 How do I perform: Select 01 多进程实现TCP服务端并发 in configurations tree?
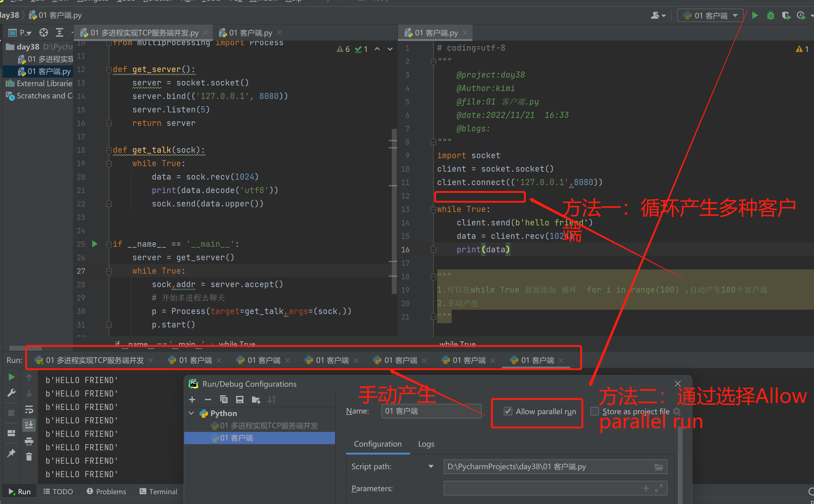point(268,426)
